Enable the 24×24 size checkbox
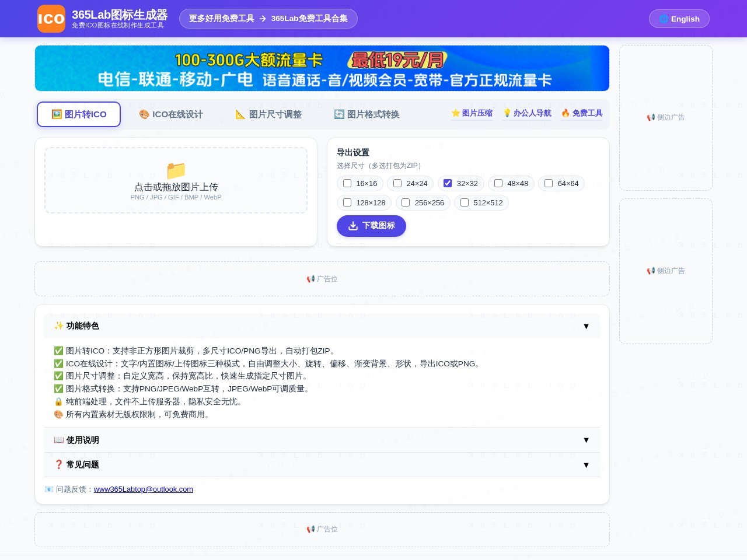This screenshot has height=560, width=747. click(x=397, y=183)
